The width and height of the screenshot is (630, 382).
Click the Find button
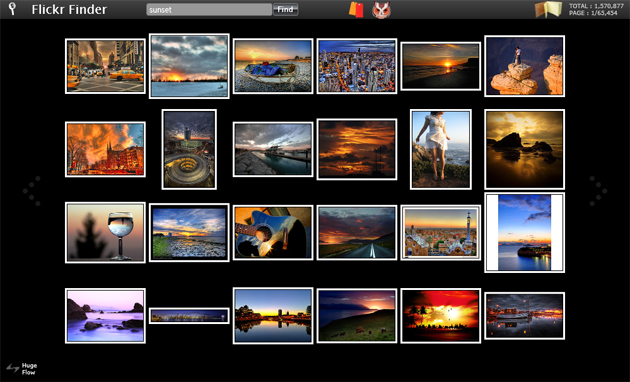pyautogui.click(x=285, y=9)
